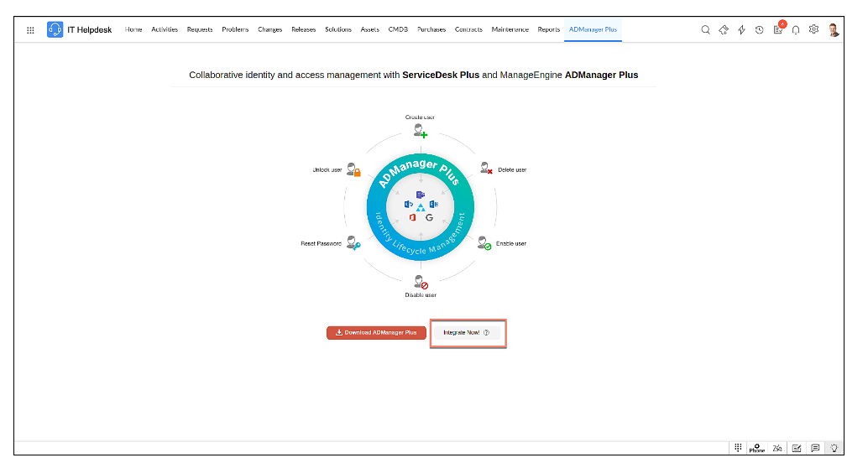Click the Enable user icon
The image size is (868, 463).
484,243
